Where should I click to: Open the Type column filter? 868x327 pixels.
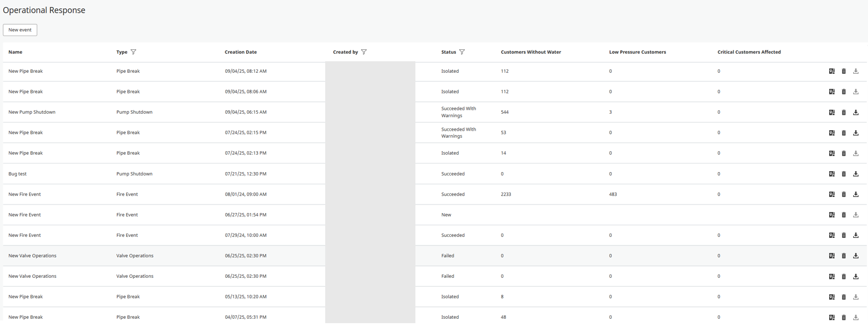coord(133,52)
